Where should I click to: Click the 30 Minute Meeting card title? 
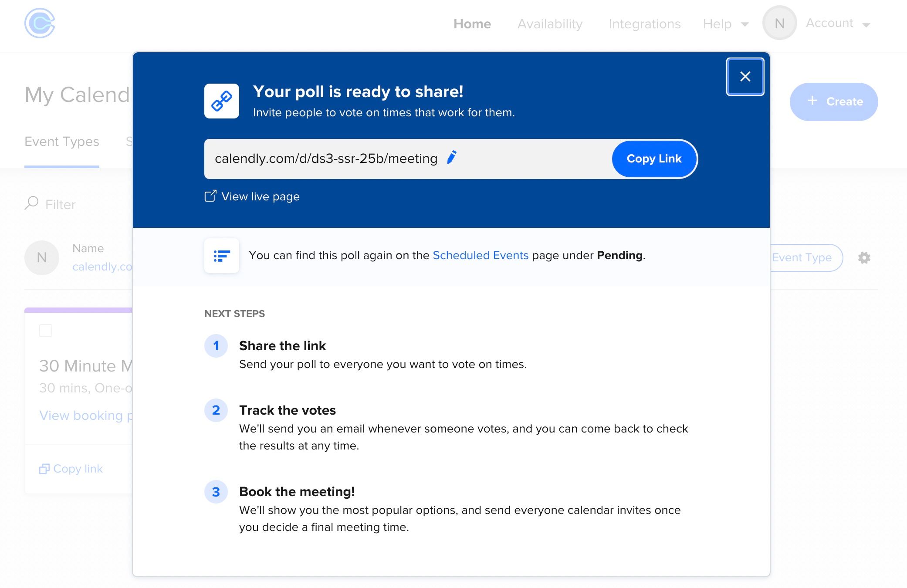86,366
